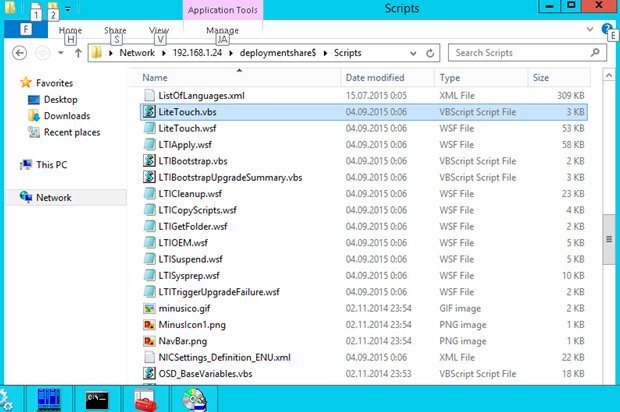This screenshot has height=412, width=620.
Task: Click the scrollbar up arrow
Action: point(609,75)
